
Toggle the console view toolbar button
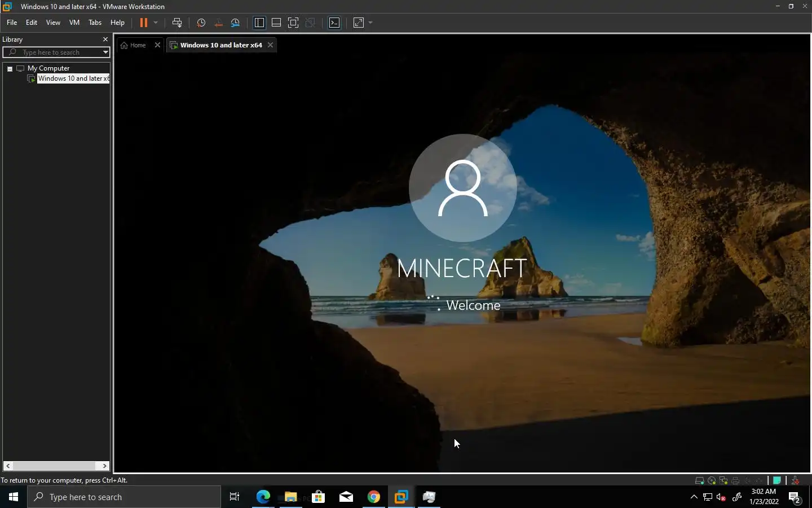pyautogui.click(x=334, y=23)
